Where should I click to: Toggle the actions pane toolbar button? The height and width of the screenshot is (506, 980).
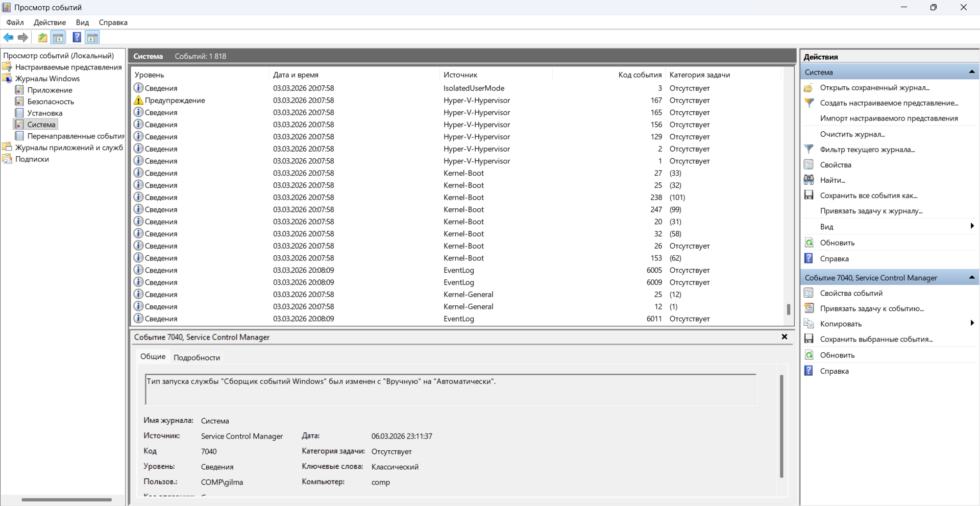coord(92,37)
